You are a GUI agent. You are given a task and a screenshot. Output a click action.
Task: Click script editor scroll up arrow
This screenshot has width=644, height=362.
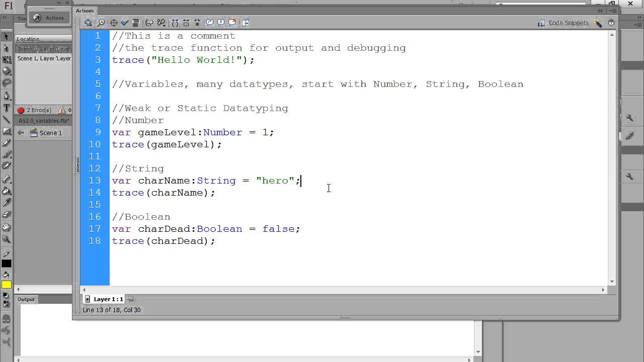coord(612,35)
